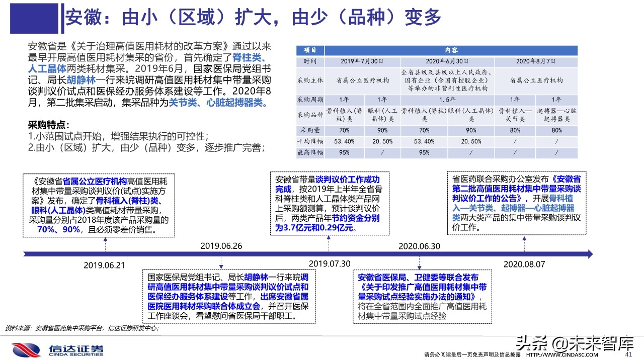Expand the 平均降幅 table row

[x=310, y=142]
